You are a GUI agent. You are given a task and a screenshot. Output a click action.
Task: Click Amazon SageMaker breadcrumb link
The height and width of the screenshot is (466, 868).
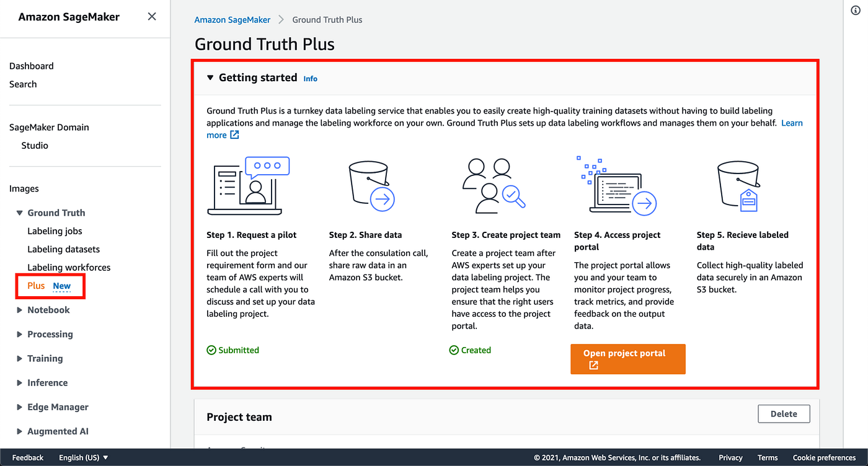point(232,20)
